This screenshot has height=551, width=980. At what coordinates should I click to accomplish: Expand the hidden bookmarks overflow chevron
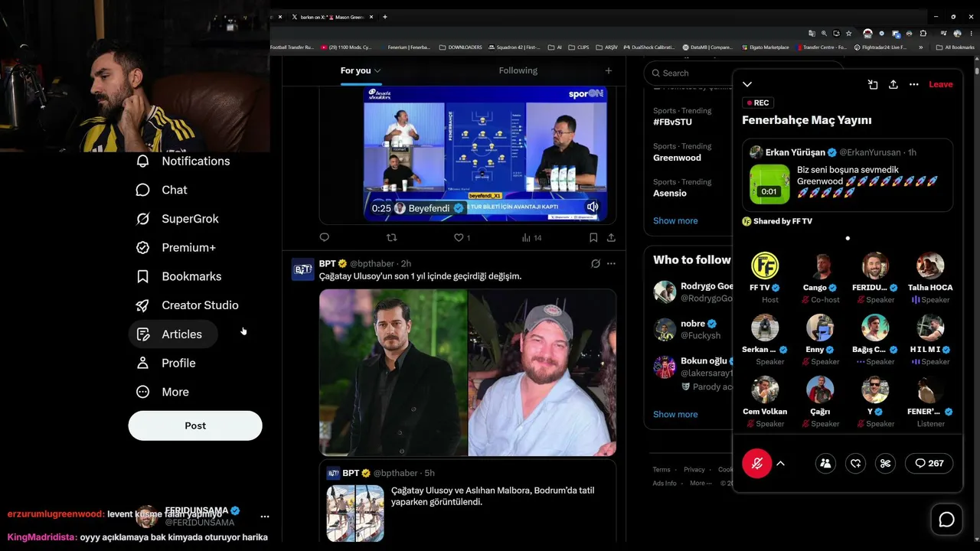click(920, 47)
